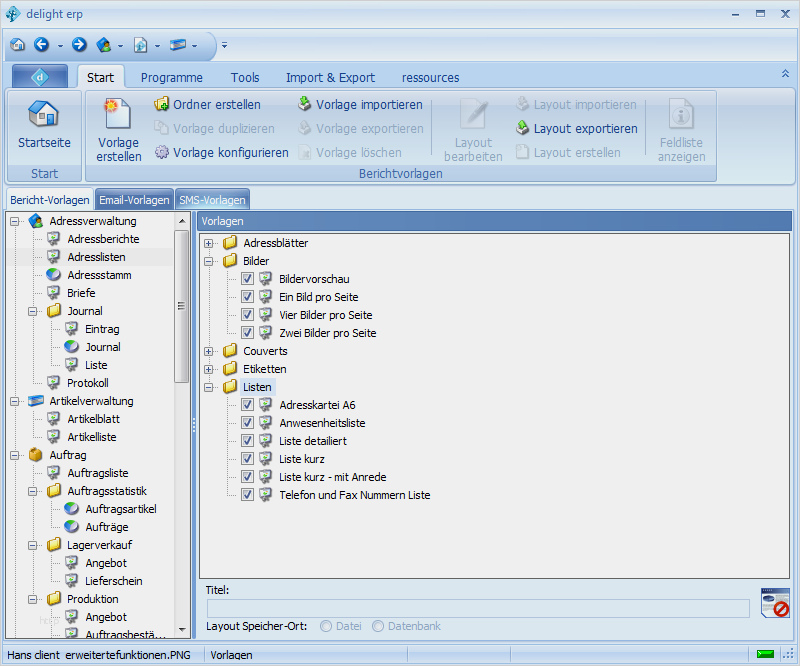Select Adresslisten in the tree

[96, 257]
